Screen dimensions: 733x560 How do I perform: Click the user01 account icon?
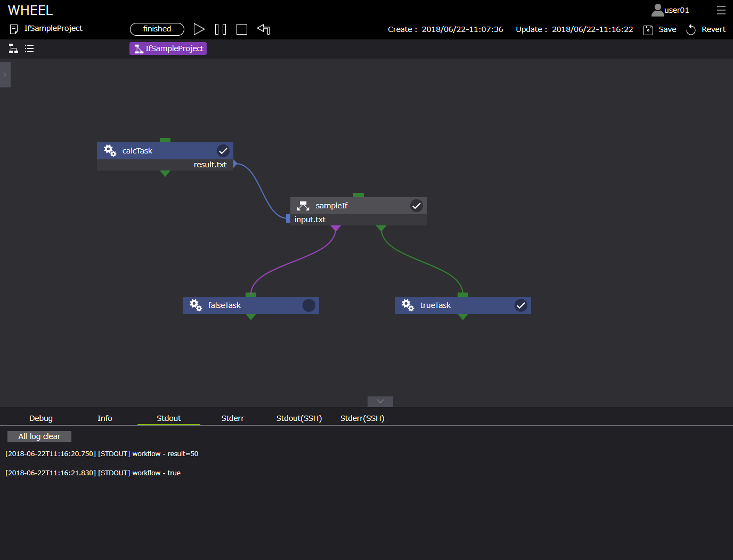tap(658, 10)
